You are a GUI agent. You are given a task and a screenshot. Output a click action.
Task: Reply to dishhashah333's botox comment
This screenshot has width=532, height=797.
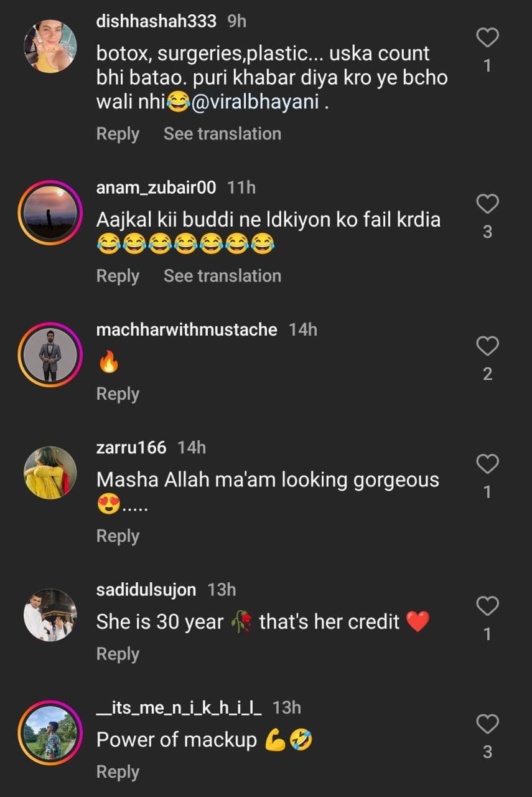click(118, 134)
